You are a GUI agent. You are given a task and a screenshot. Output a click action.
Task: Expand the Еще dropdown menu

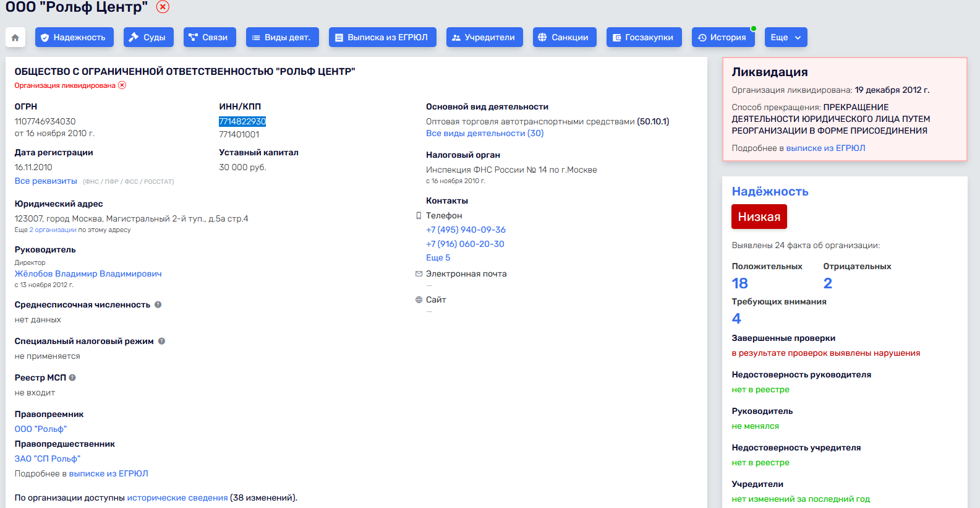pos(786,37)
